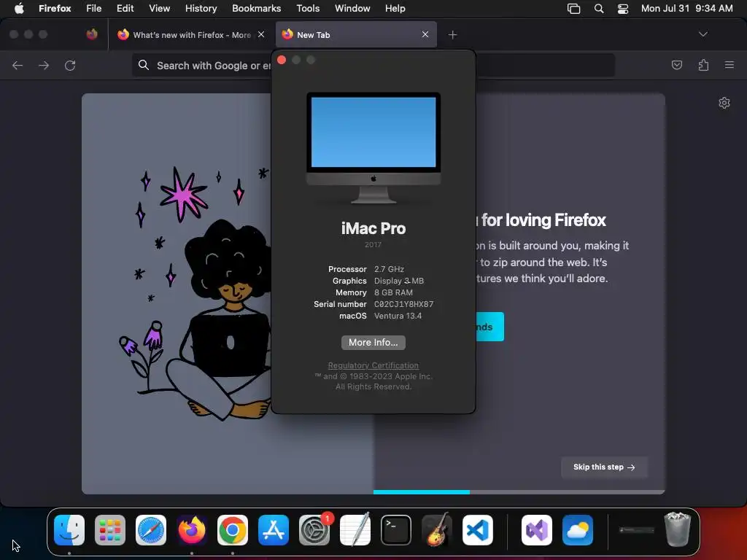
Task: Open the Firefox application menu
Action: tap(55, 8)
